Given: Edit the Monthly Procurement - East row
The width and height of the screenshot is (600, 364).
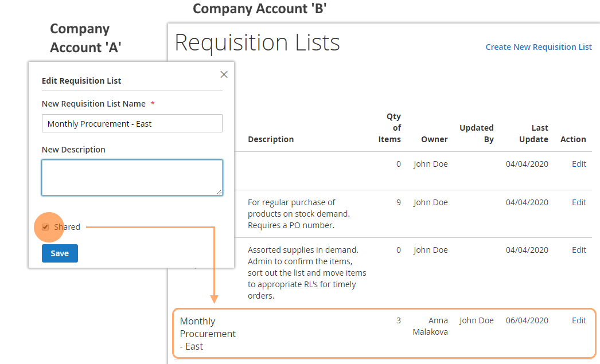Looking at the screenshot, I should tap(579, 320).
